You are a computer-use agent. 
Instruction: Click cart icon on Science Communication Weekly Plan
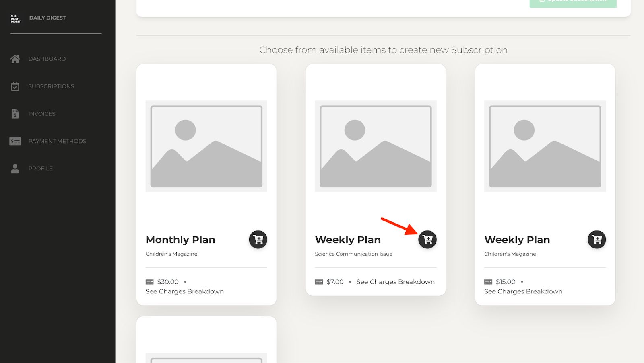[x=427, y=239]
